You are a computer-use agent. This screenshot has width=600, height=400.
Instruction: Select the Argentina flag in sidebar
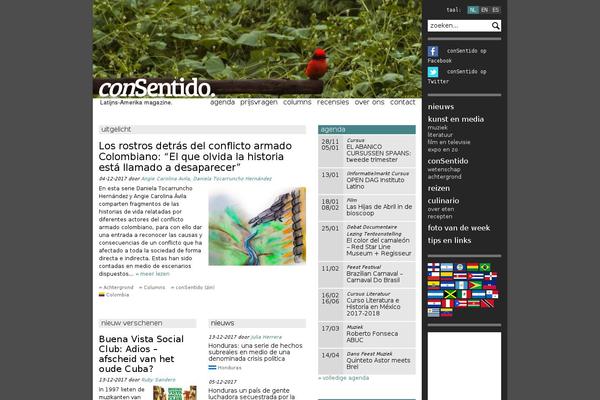447,267
